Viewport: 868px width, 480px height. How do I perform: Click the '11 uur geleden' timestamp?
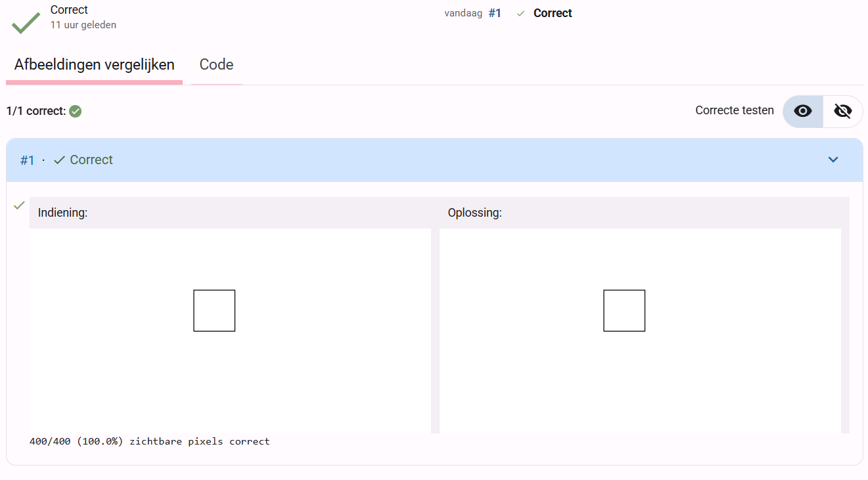click(x=83, y=25)
